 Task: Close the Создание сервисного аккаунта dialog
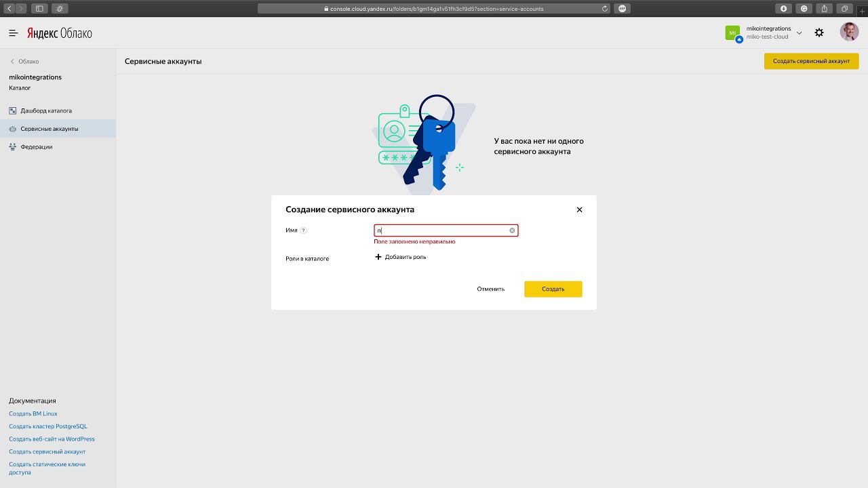579,210
